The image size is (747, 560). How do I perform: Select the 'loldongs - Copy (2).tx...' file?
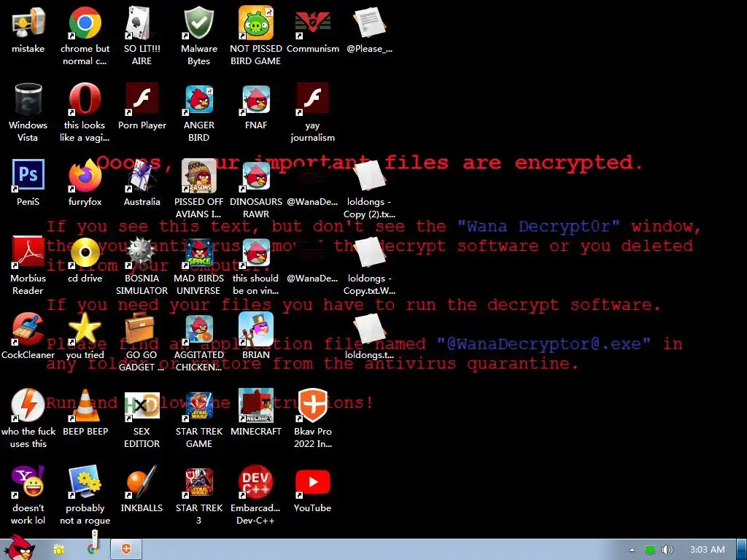click(370, 176)
